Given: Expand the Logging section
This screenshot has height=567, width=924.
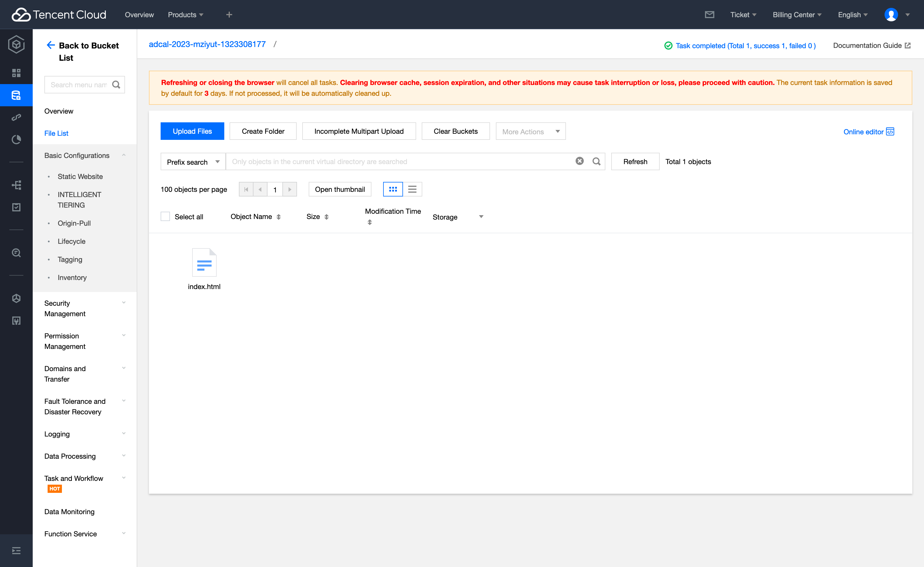Looking at the screenshot, I should click(124, 434).
